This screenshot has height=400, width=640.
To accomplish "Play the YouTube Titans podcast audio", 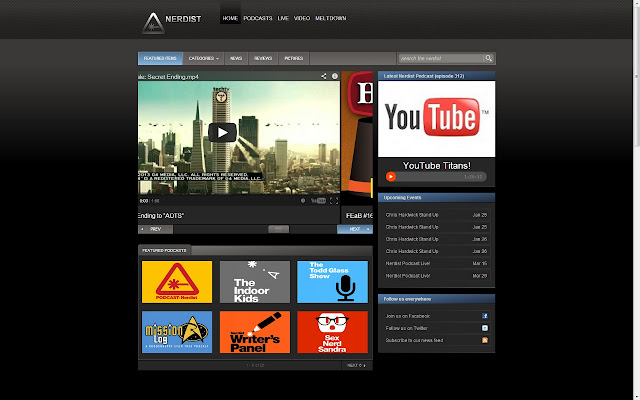I will [x=391, y=177].
